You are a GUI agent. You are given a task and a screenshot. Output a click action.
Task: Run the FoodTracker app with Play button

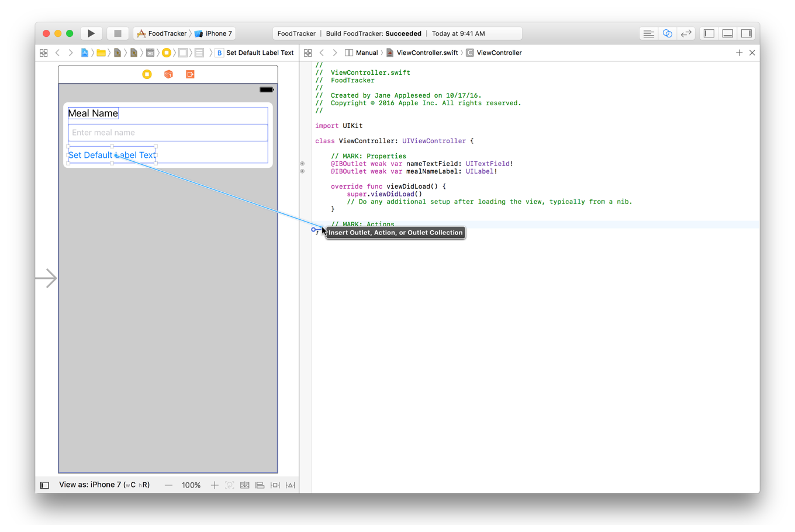(x=91, y=33)
